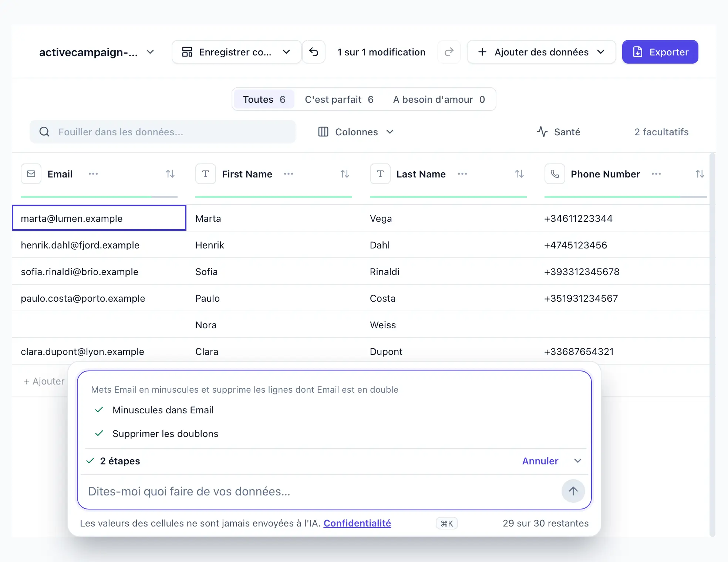Focus the Dites-moi quoi faire prompt field
The image size is (728, 562).
click(322, 491)
